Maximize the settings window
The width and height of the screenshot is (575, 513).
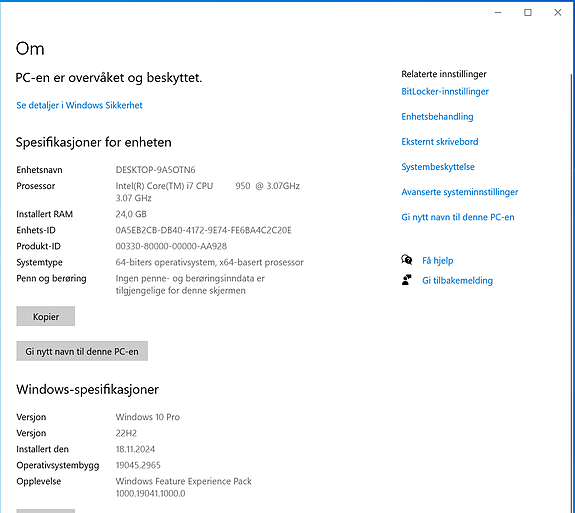coord(528,12)
